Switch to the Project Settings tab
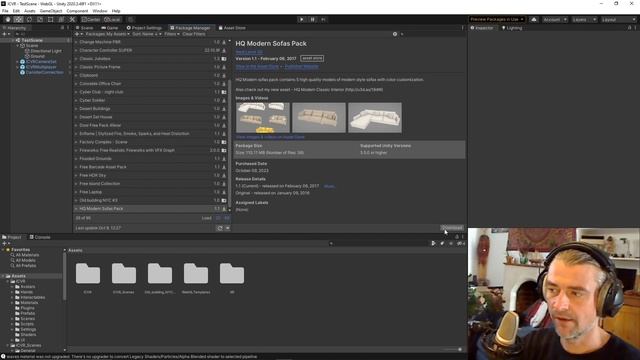640x360 pixels. click(x=144, y=28)
